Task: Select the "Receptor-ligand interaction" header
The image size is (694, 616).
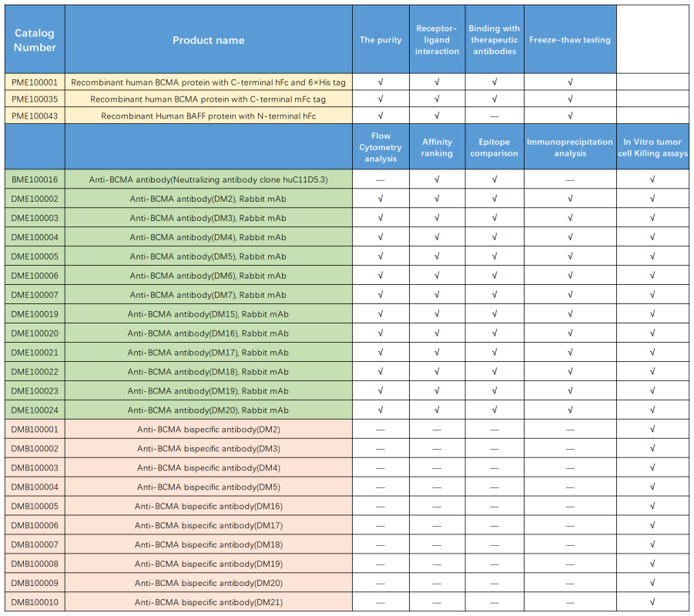Action: click(437, 40)
